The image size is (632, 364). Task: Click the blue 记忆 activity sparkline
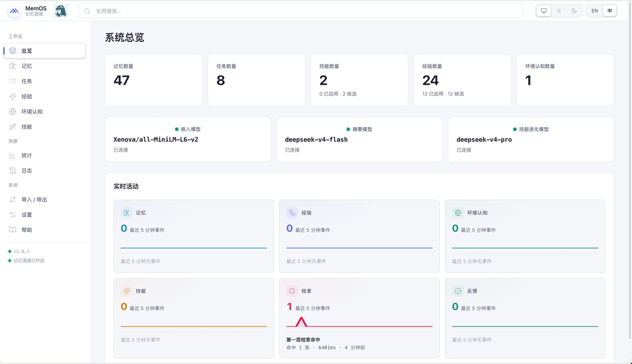194,248
